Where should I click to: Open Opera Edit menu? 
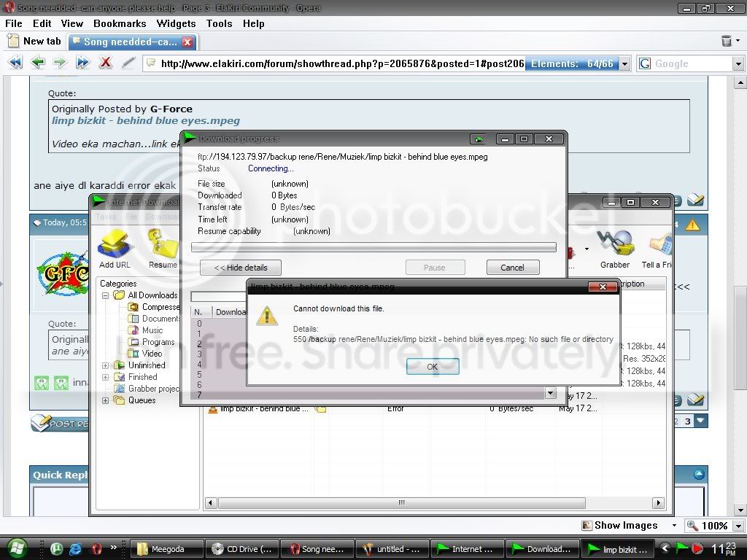(42, 23)
